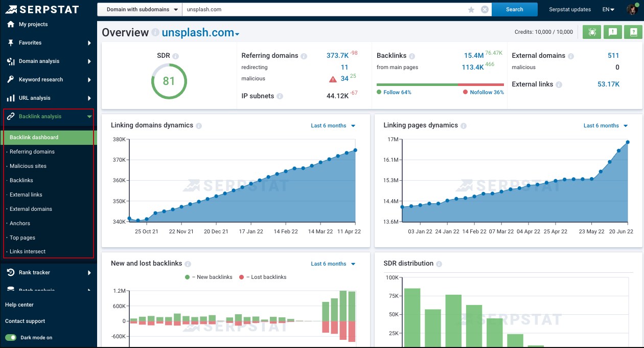This screenshot has width=644, height=348.
Task: Click the 53.17K external links value
Action: click(x=608, y=84)
